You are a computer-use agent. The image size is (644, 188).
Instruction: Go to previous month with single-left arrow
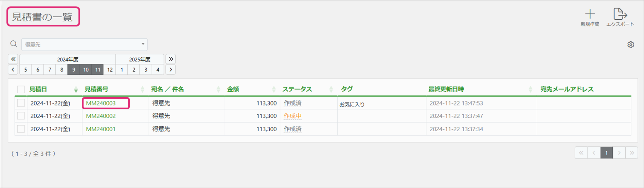13,70
